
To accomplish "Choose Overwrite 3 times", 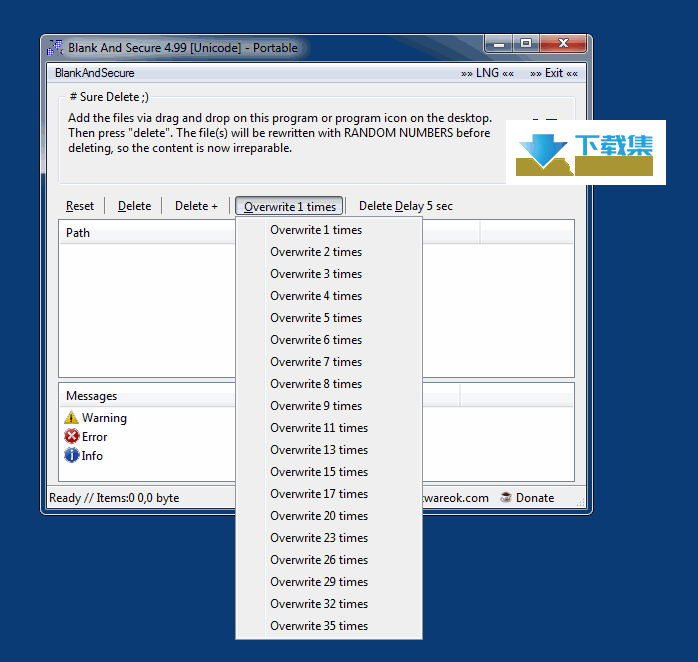I will click(x=329, y=274).
